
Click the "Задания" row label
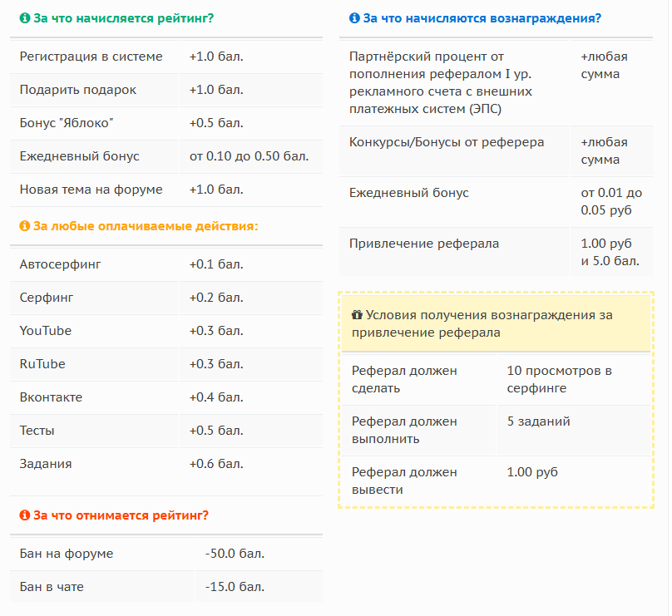[46, 464]
